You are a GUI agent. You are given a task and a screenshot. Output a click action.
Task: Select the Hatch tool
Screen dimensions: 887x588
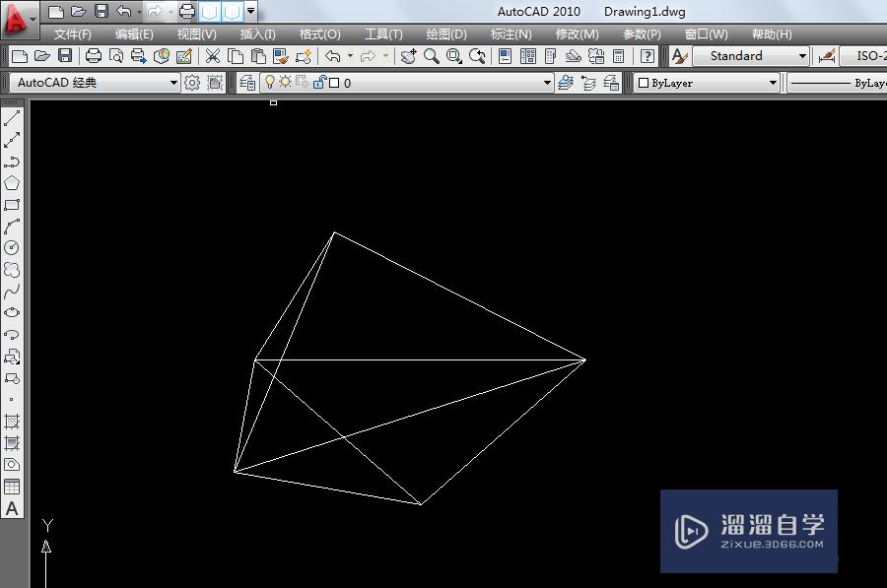pyautogui.click(x=12, y=422)
